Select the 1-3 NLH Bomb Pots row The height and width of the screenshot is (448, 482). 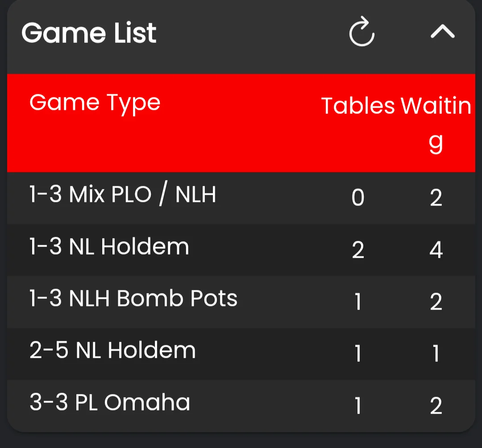[x=241, y=302]
